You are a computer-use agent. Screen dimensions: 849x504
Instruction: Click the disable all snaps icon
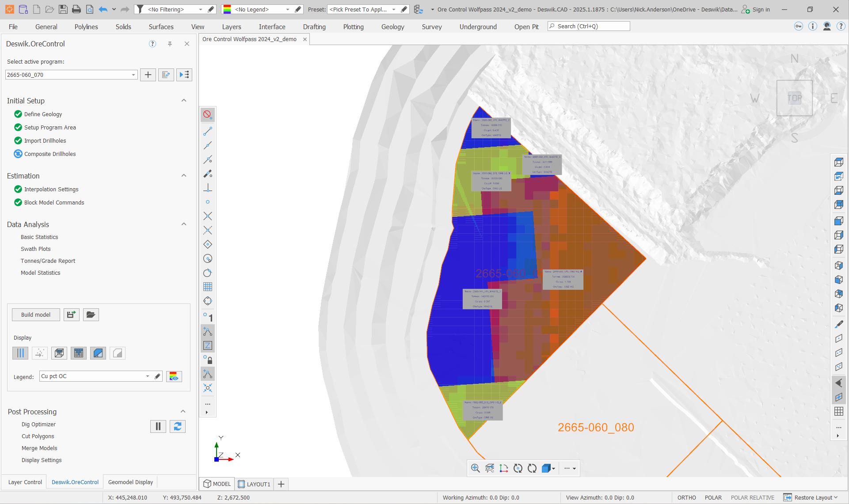point(207,115)
